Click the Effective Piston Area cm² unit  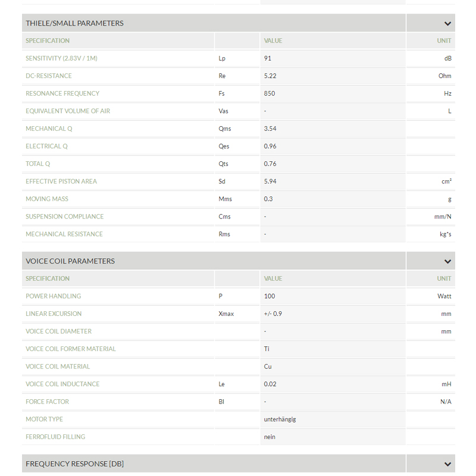point(446,181)
